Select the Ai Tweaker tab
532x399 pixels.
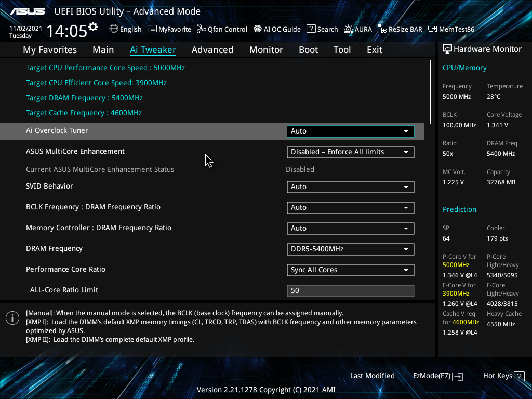153,50
